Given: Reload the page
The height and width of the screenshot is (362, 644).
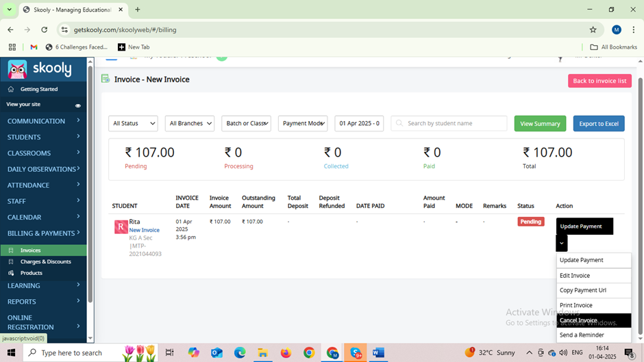Looking at the screenshot, I should [45, 29].
